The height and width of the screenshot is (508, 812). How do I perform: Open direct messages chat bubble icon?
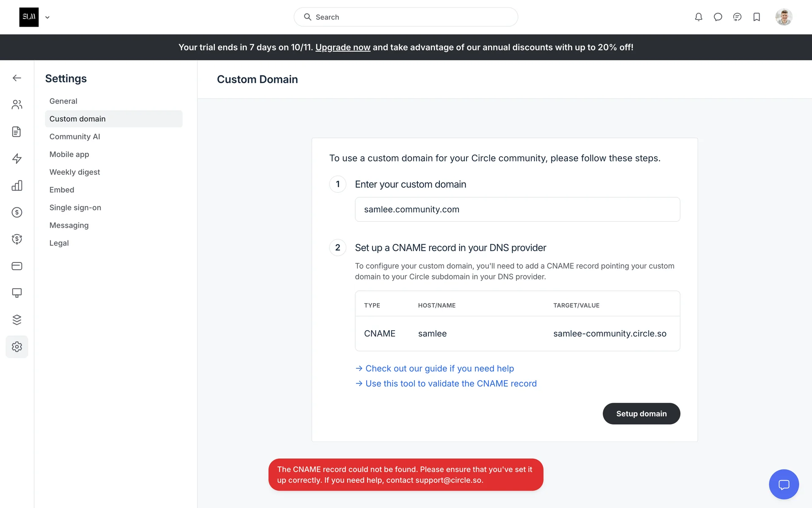click(718, 17)
